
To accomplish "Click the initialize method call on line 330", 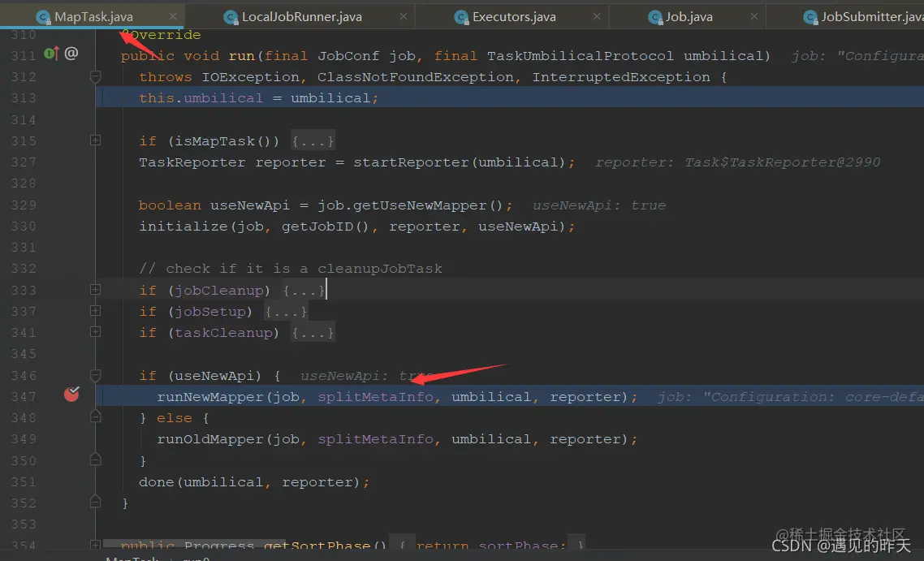I will (184, 227).
